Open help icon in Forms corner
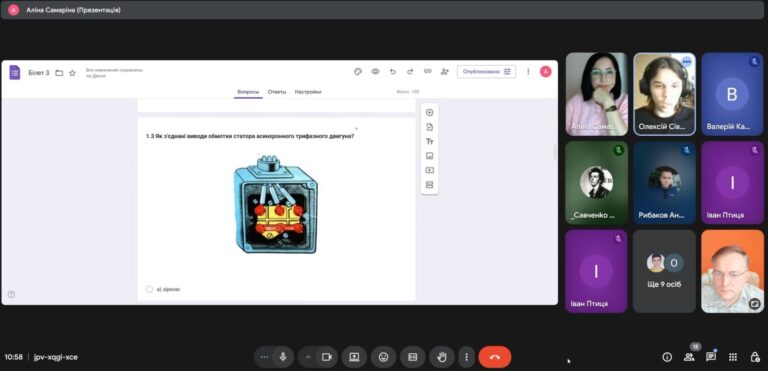Screen dimensions: 768x371 (x=11, y=295)
